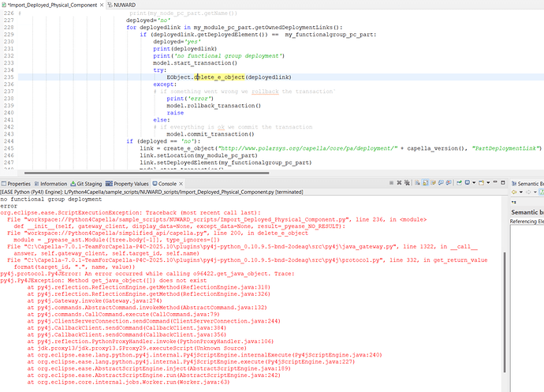Open Gateway.java:274 stack trace link

132,301
